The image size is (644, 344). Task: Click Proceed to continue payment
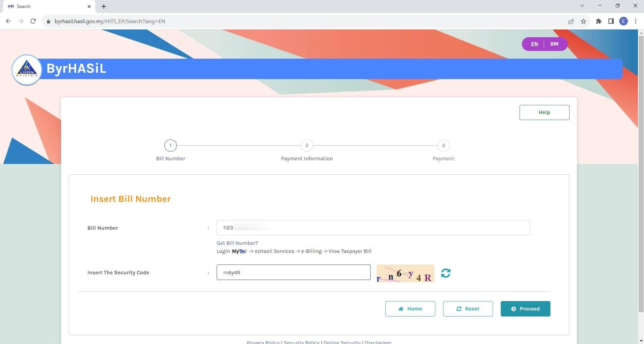[x=525, y=309]
